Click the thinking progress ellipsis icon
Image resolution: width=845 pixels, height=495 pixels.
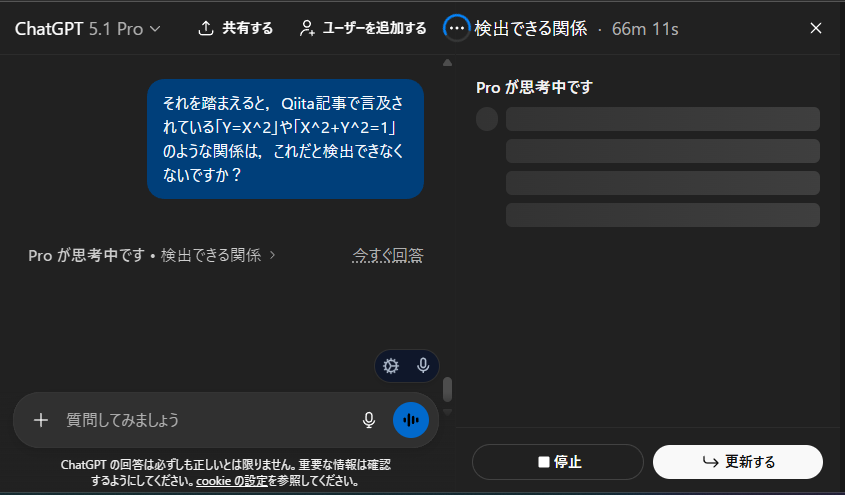(x=456, y=28)
